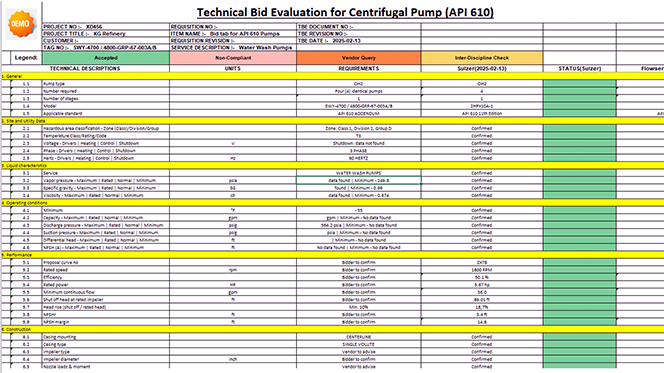This screenshot has height=373, width=664.
Task: Click the TECHNICAL DESCRIPTIONS column header
Action: tap(85, 69)
